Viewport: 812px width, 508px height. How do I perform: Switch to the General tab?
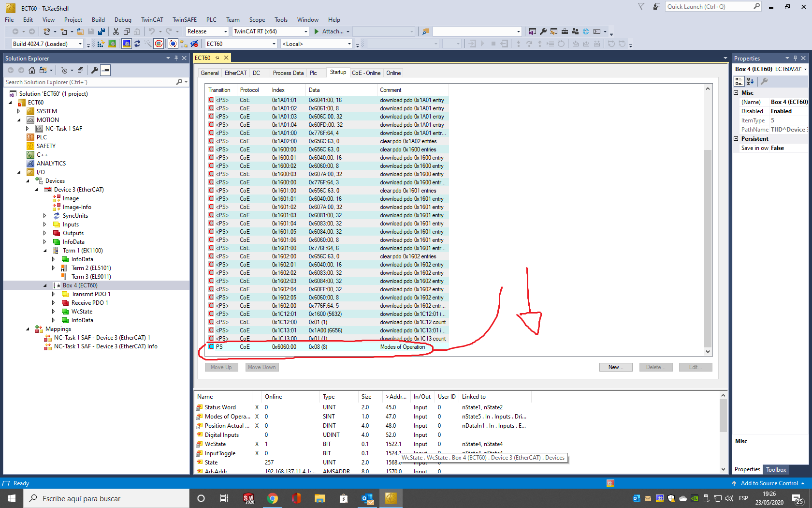point(209,73)
